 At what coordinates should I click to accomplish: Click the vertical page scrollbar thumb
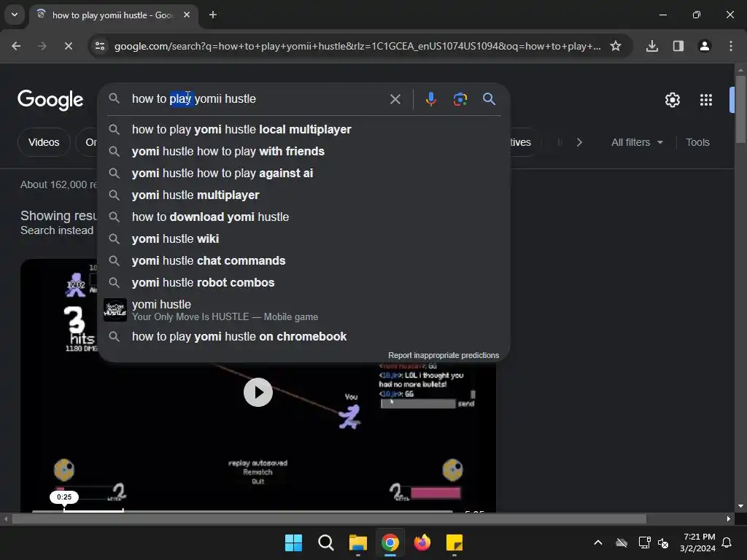pyautogui.click(x=740, y=109)
